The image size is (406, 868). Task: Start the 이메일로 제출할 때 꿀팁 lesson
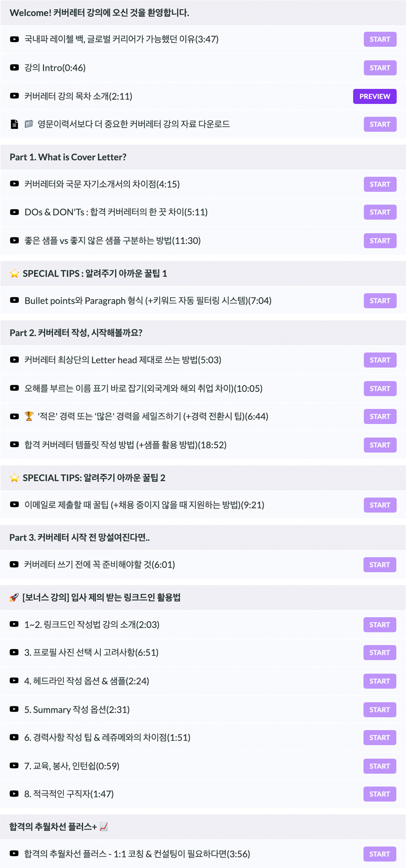click(x=380, y=505)
